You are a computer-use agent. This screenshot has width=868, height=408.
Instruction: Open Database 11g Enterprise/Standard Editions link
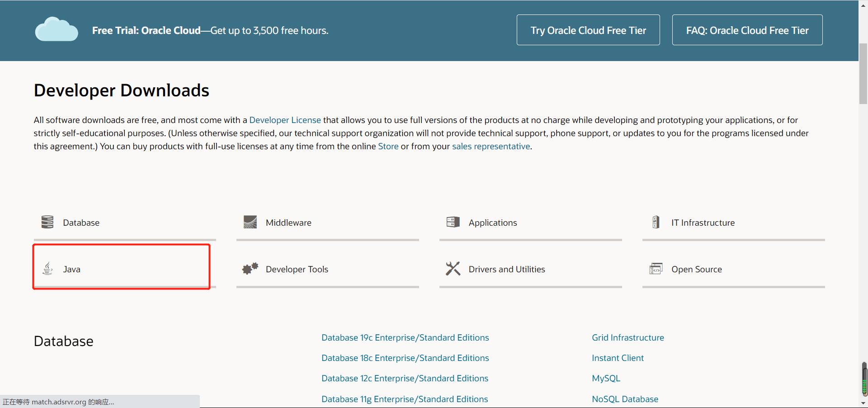pyautogui.click(x=405, y=399)
